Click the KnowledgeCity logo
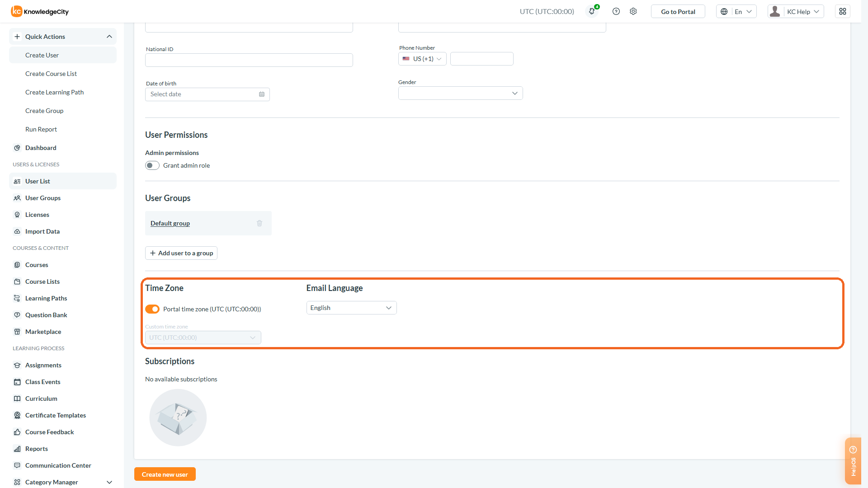 click(40, 11)
